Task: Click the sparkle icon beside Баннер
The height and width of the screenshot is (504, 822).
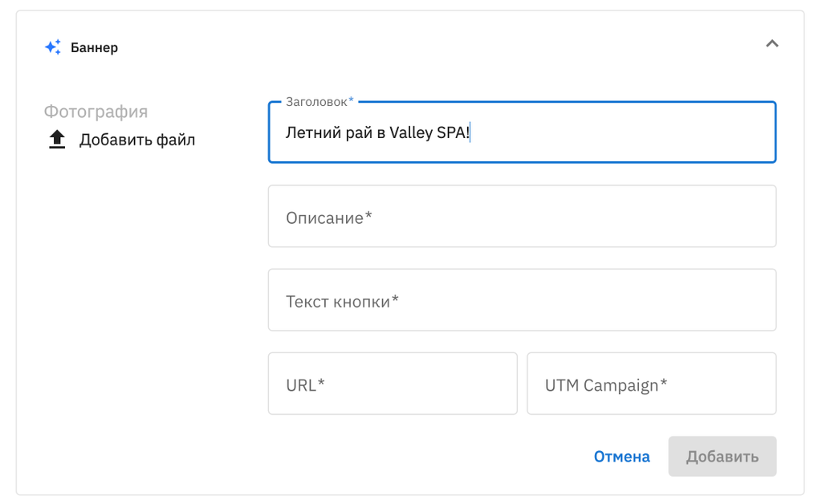Action: coord(53,47)
